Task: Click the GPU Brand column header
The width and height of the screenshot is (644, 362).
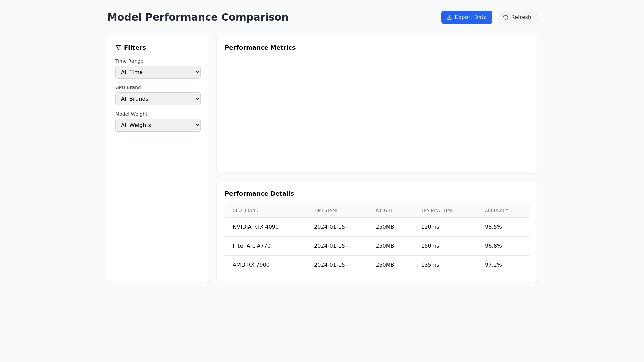Action: [x=246, y=210]
